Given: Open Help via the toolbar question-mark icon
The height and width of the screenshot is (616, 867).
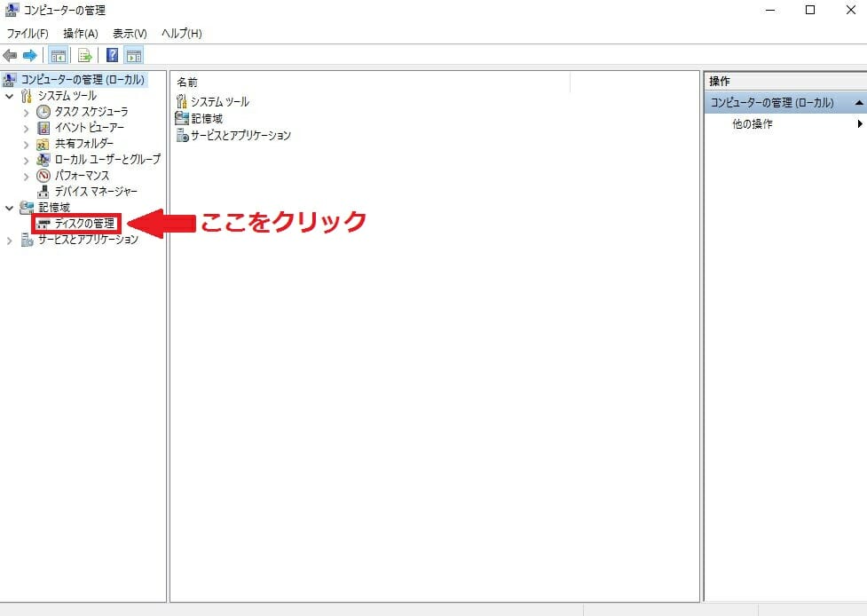Looking at the screenshot, I should [113, 55].
